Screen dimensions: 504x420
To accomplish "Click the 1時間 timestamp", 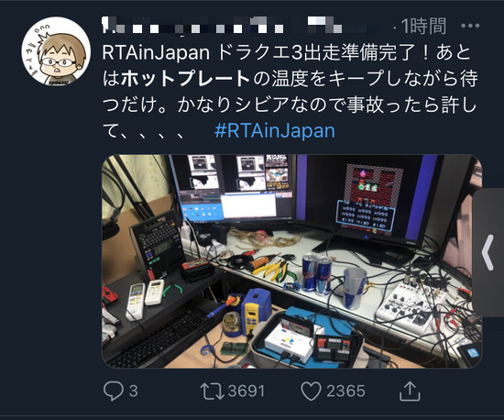I will [x=423, y=27].
